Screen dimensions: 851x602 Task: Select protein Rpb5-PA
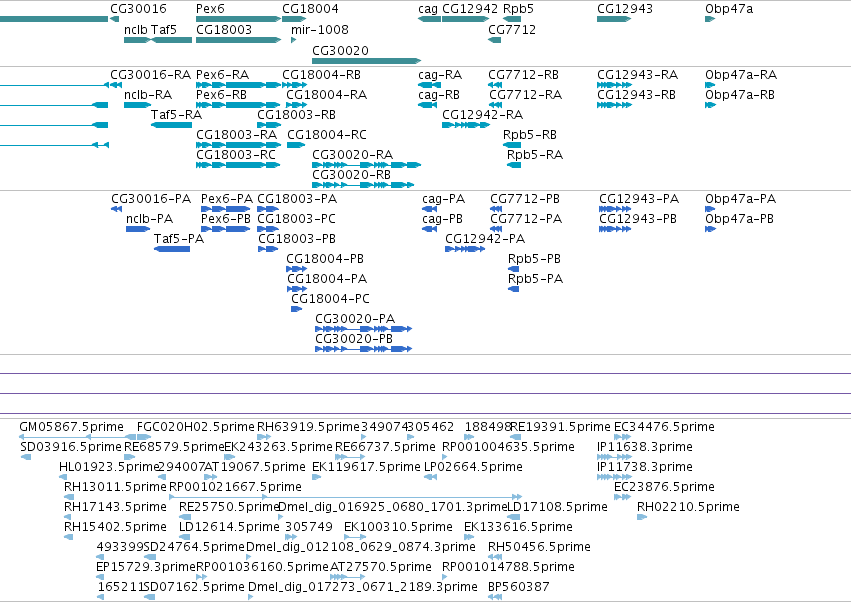point(513,289)
